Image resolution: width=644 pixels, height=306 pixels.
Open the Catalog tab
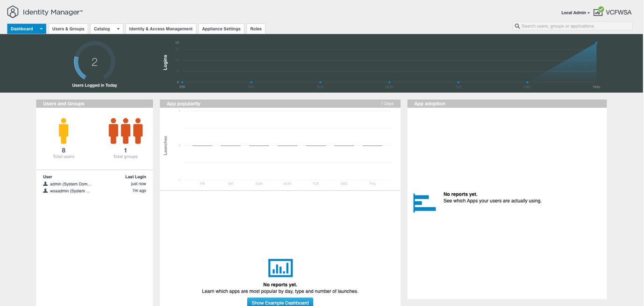pos(102,29)
